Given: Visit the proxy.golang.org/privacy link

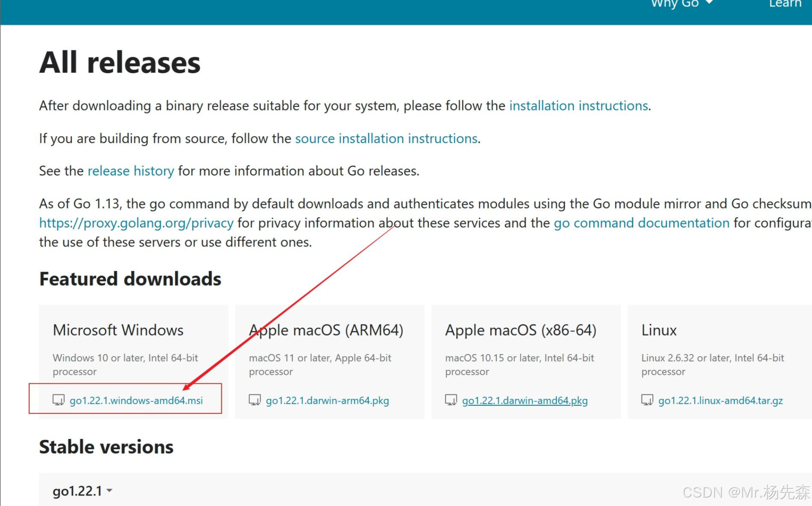Looking at the screenshot, I should (136, 223).
